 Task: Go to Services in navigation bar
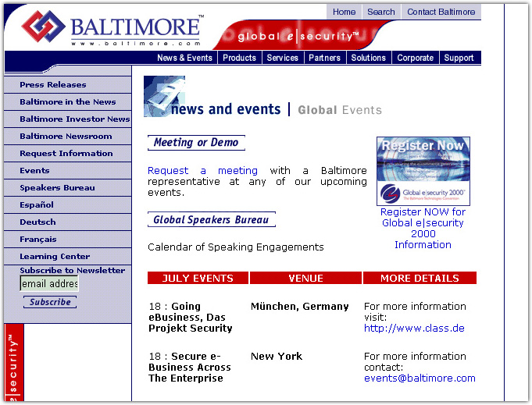click(x=282, y=58)
